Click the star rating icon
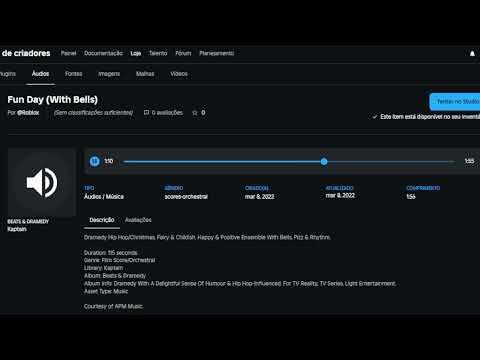This screenshot has height=360, width=480. coord(195,113)
